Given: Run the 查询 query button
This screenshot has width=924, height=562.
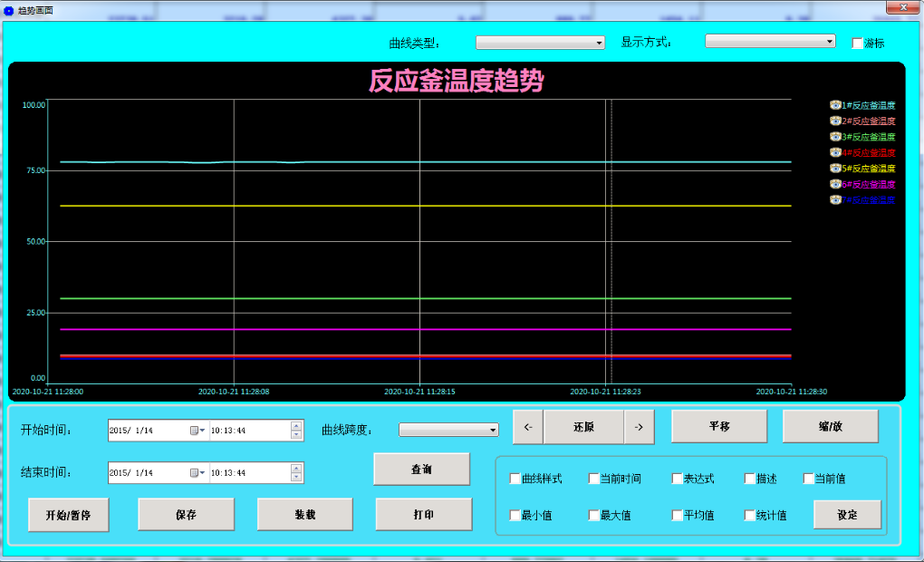Looking at the screenshot, I should pyautogui.click(x=421, y=470).
